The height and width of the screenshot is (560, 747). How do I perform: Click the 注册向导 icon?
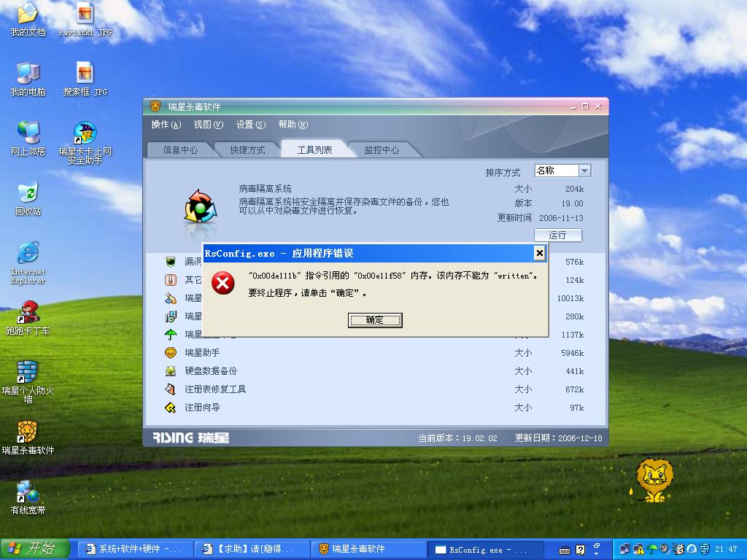[171, 408]
